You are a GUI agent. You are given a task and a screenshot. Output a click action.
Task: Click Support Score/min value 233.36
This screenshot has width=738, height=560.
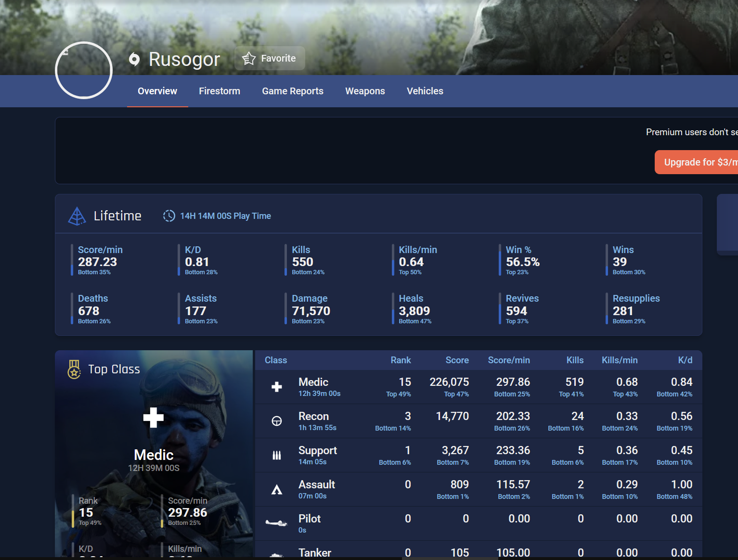[x=513, y=450]
